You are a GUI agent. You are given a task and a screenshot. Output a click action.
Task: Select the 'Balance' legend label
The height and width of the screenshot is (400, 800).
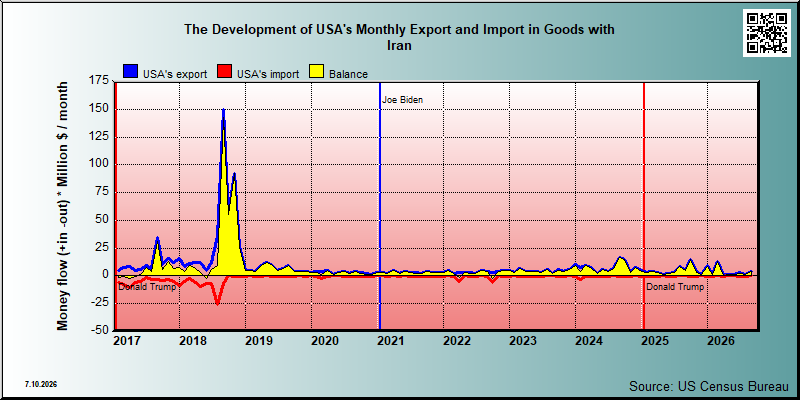(x=348, y=74)
